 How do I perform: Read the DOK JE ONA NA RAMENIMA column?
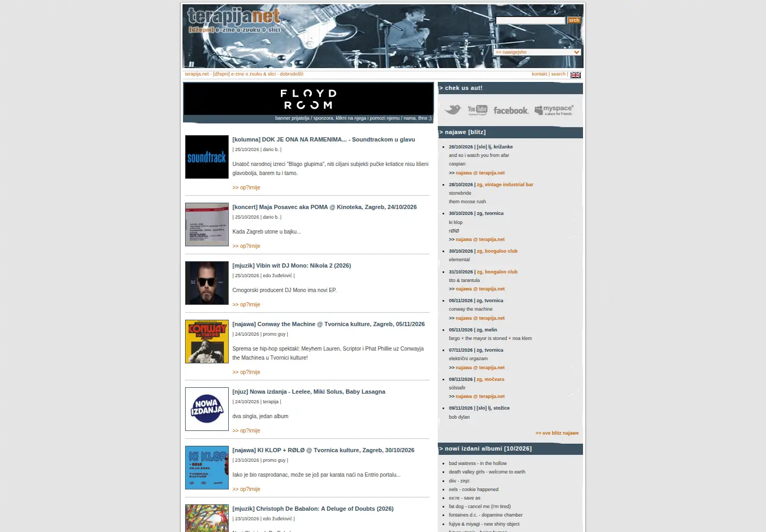pyautogui.click(x=323, y=139)
